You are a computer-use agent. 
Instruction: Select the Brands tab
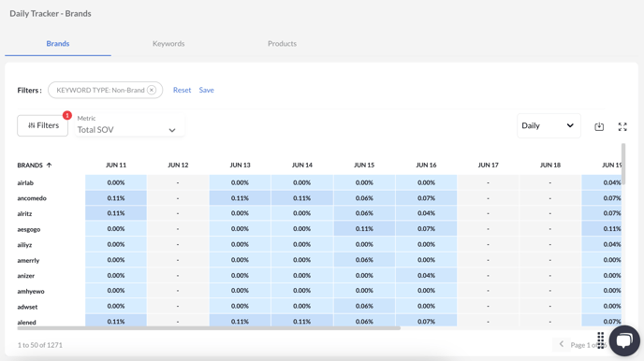click(58, 43)
